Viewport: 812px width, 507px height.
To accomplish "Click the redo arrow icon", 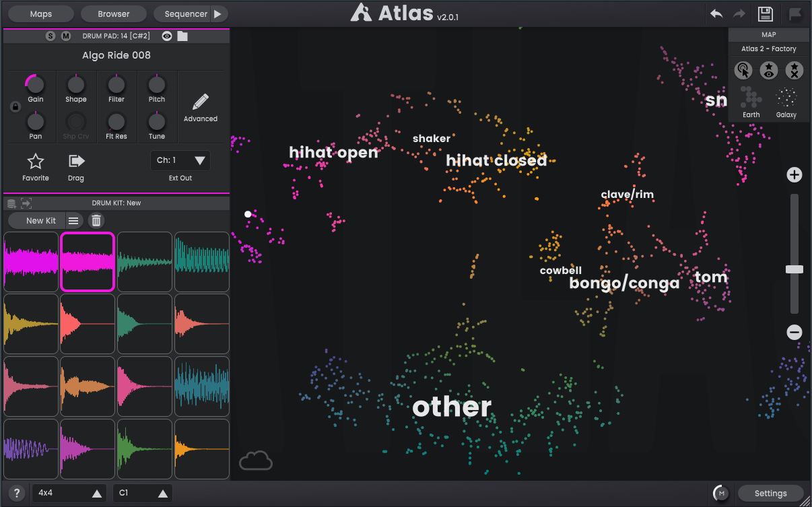I will pyautogui.click(x=739, y=13).
